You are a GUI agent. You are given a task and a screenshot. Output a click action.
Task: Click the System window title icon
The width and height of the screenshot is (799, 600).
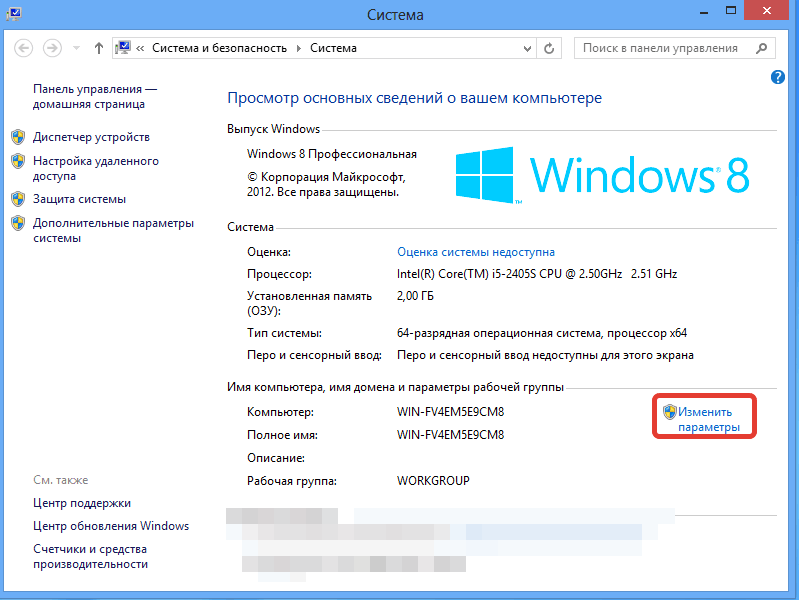(14, 13)
